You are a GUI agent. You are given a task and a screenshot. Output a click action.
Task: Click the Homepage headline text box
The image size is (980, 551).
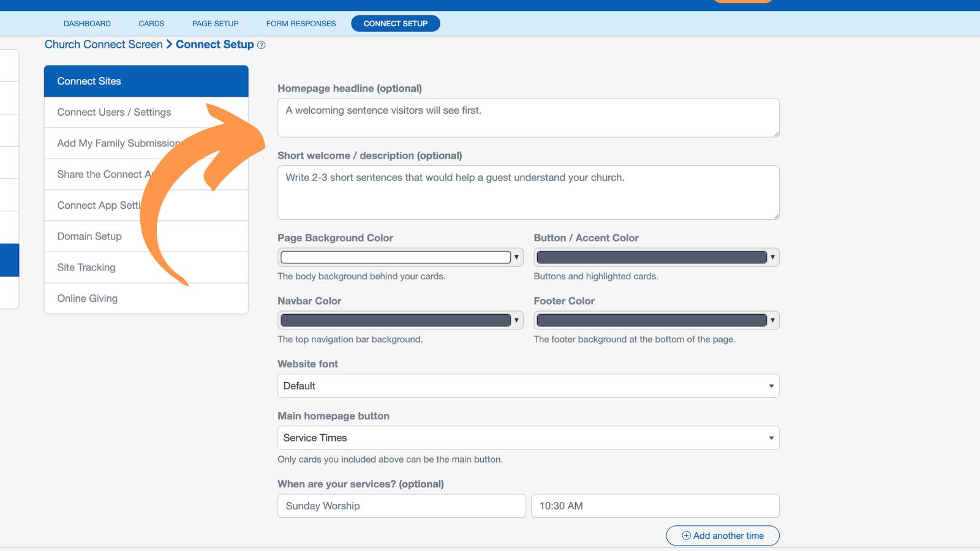[528, 118]
